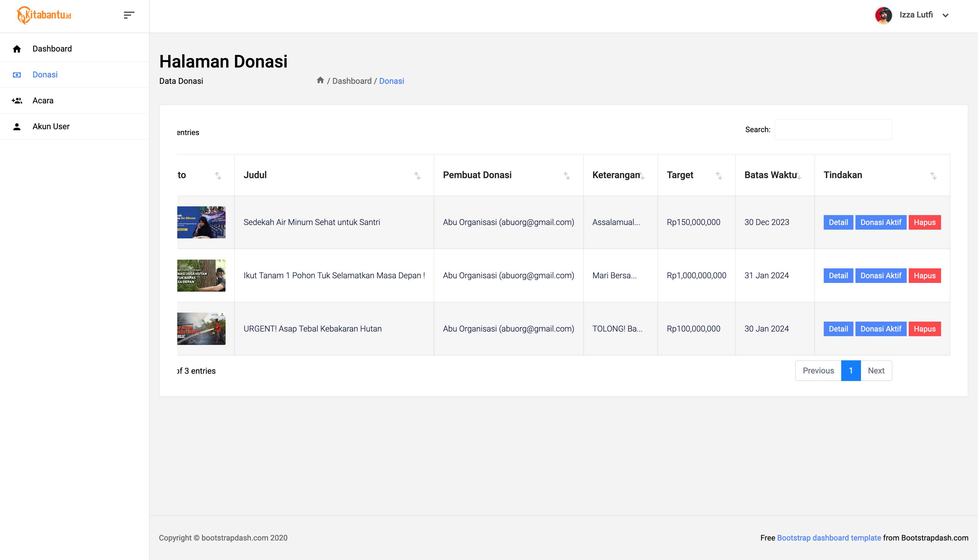This screenshot has height=560, width=978.
Task: Click Assalamual... description cell
Action: coord(616,222)
